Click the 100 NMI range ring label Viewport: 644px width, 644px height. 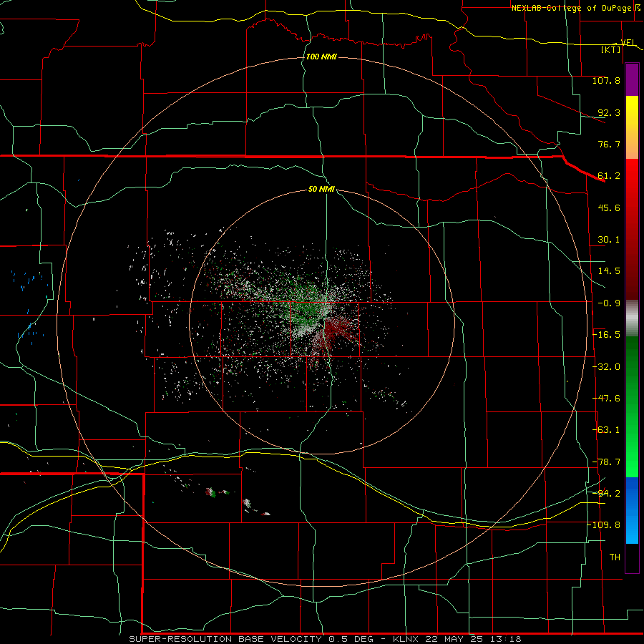(x=321, y=57)
